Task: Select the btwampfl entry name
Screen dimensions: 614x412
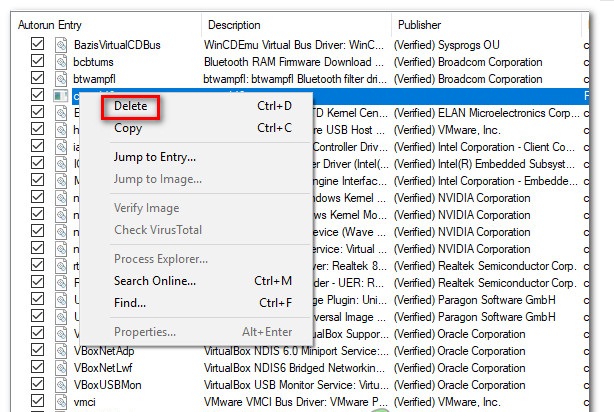Action: (x=94, y=79)
